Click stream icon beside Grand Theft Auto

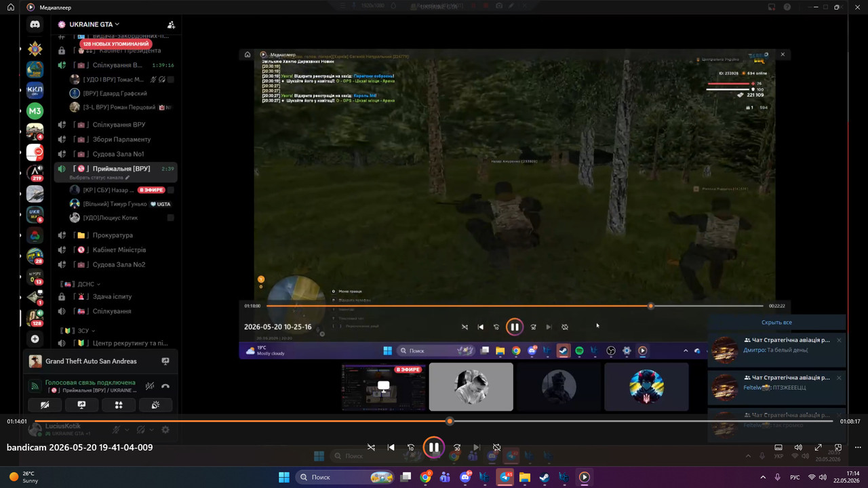point(165,361)
